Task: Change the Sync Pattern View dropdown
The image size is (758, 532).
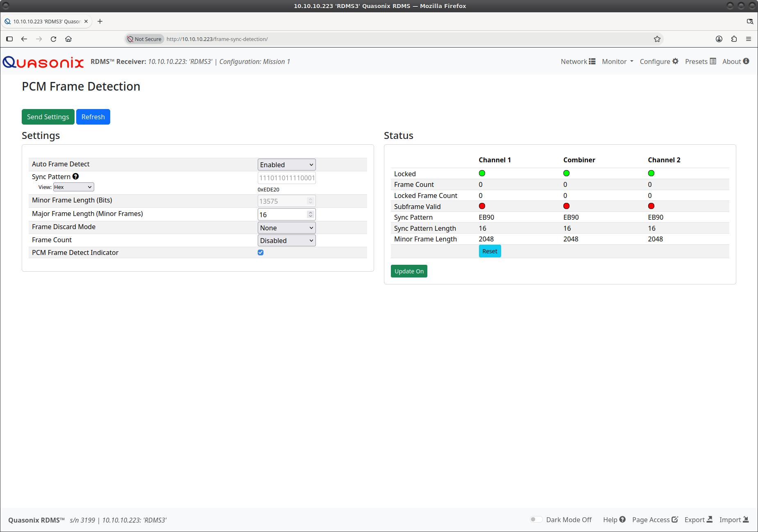Action: click(x=74, y=187)
